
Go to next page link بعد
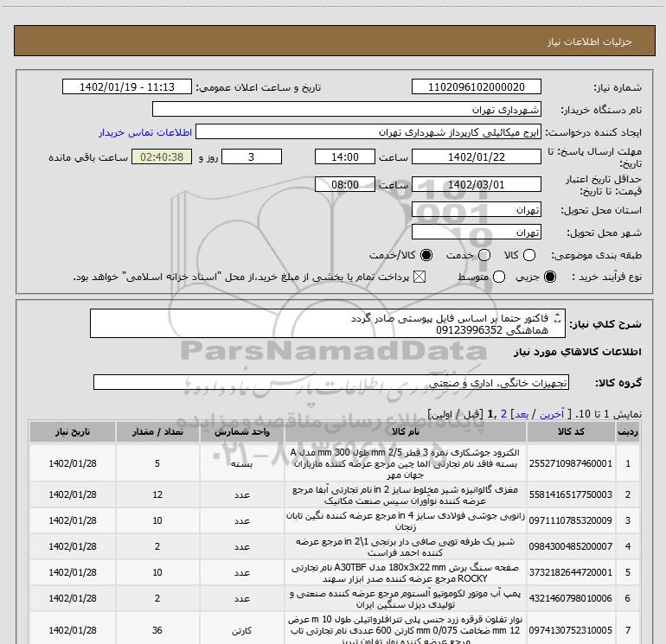(x=522, y=414)
